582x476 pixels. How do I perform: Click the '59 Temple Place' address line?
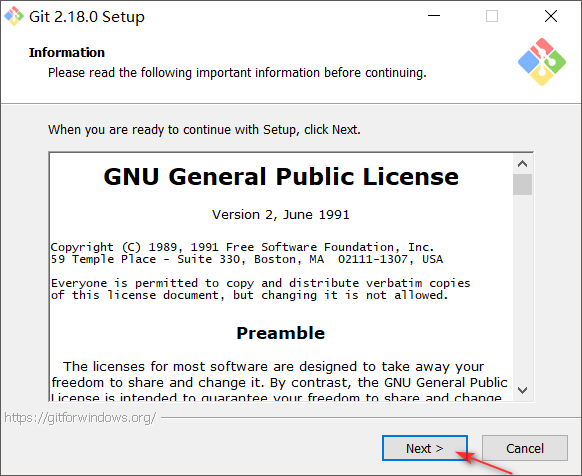point(247,259)
